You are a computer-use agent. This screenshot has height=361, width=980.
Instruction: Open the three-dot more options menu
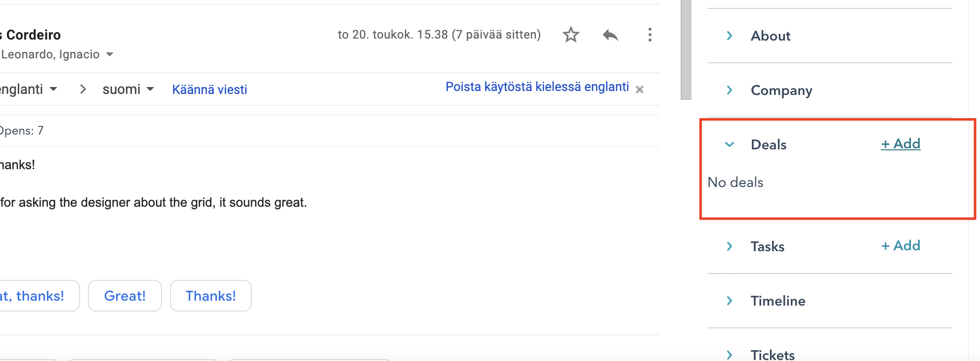click(650, 35)
